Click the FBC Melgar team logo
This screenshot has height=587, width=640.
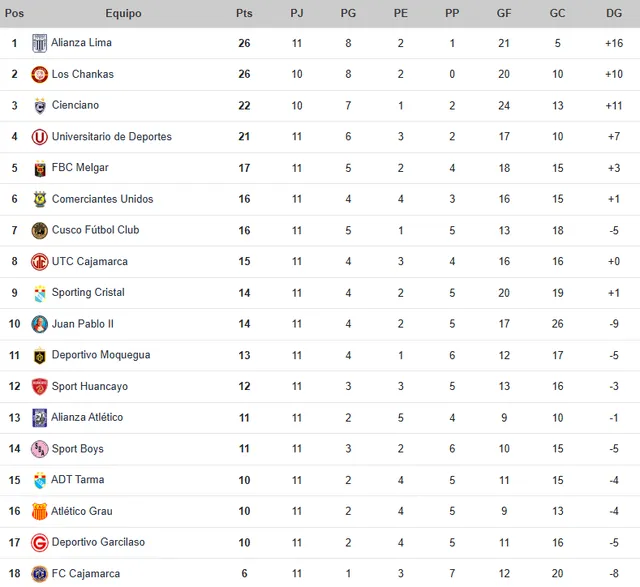click(x=40, y=168)
